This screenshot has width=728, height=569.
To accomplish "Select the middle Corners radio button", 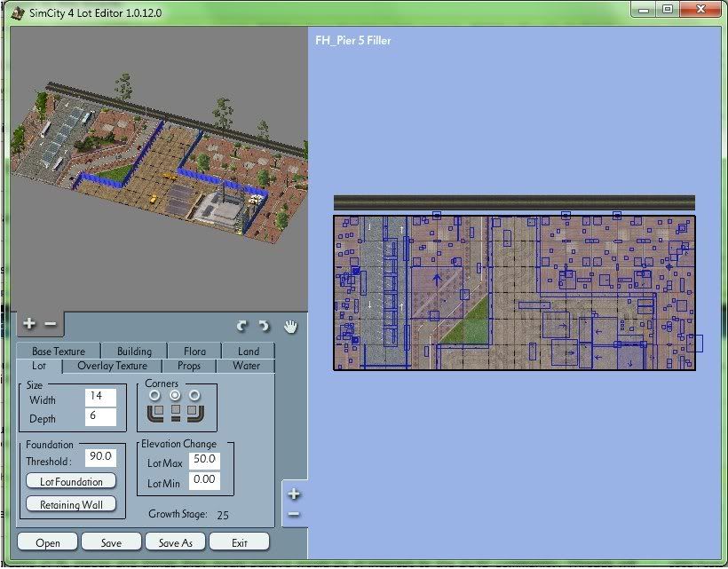I will 175,395.
